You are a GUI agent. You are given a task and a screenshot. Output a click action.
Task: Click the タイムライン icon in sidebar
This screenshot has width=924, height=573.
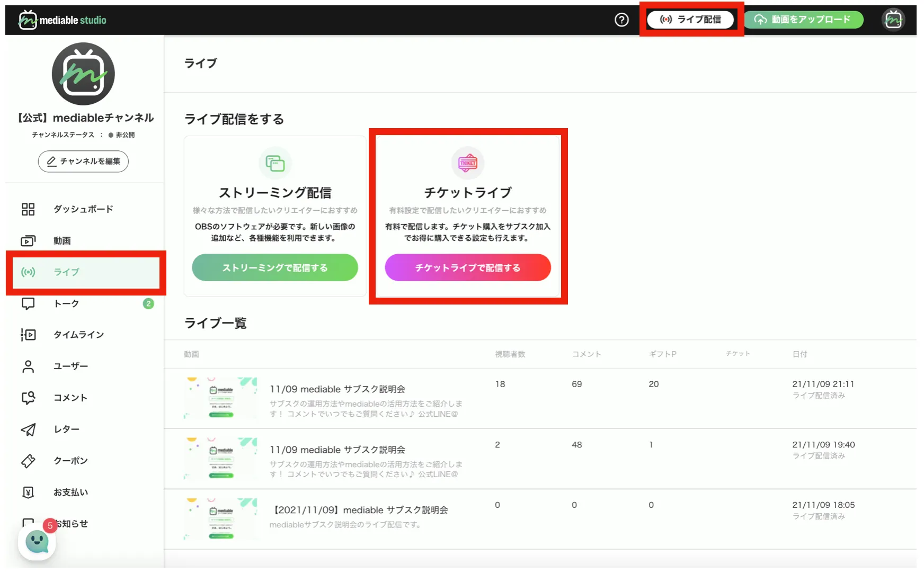click(x=28, y=335)
